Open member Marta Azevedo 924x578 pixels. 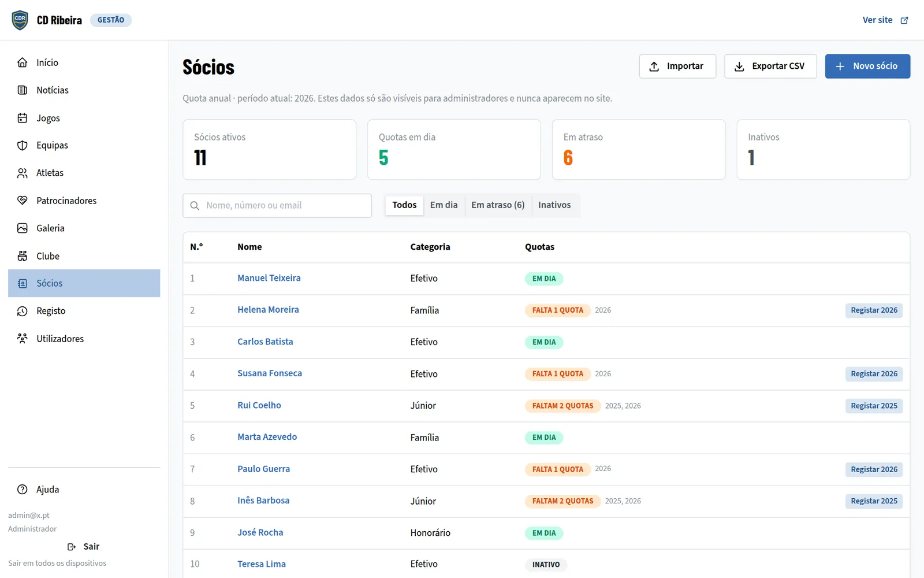pyautogui.click(x=267, y=437)
